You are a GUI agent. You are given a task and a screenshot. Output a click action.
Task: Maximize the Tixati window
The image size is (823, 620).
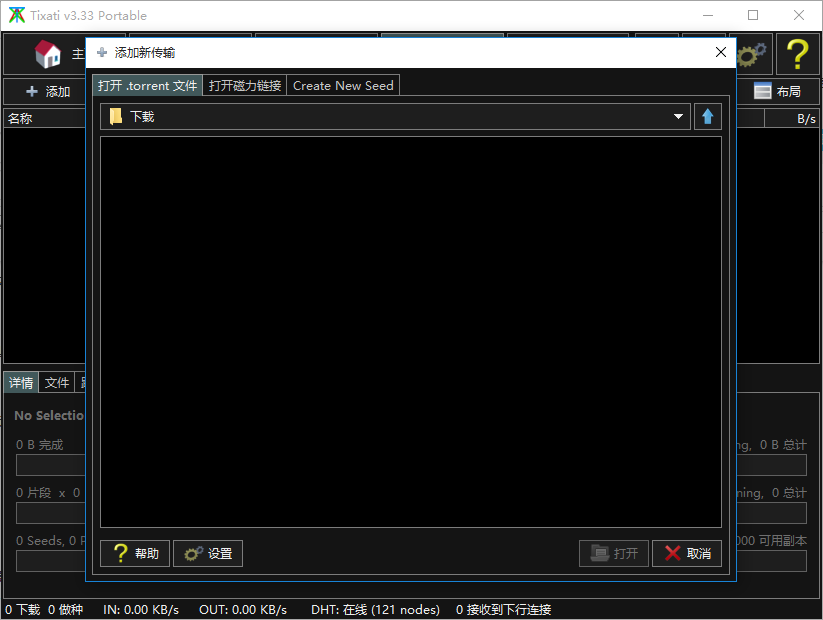753,15
